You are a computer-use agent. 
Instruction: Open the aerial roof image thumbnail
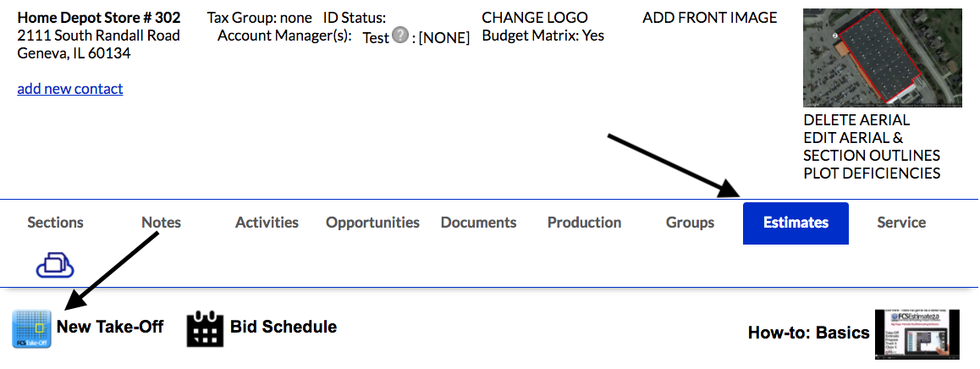[x=882, y=58]
